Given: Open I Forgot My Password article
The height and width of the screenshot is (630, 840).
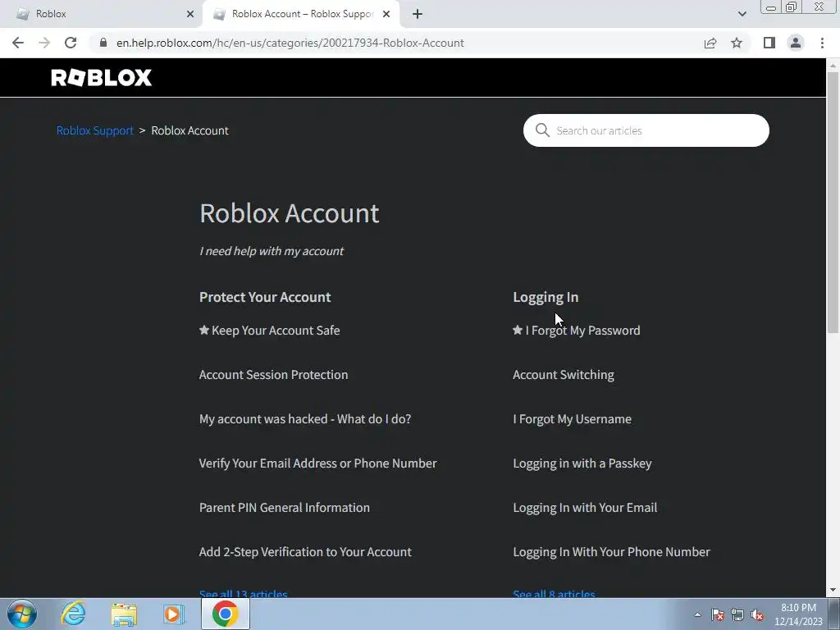Looking at the screenshot, I should coord(582,331).
